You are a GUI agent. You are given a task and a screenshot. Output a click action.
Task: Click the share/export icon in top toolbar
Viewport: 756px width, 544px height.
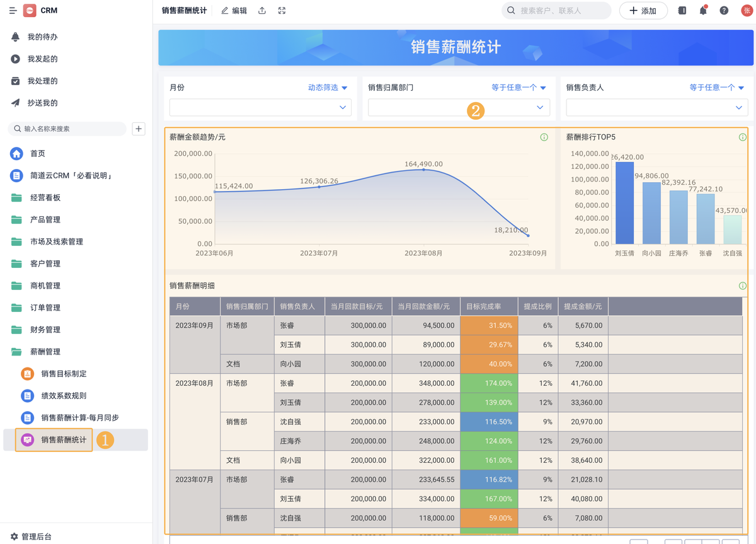[x=262, y=11]
